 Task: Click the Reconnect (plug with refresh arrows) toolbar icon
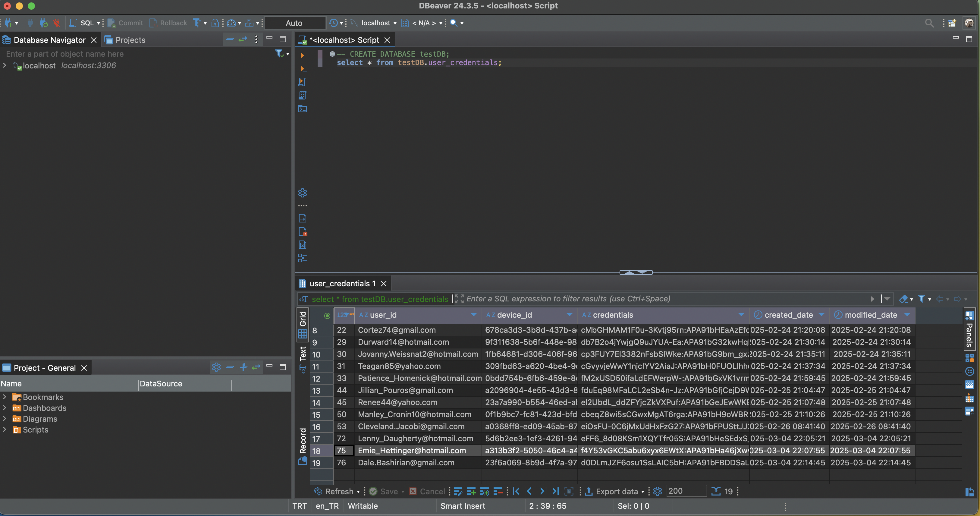point(44,23)
